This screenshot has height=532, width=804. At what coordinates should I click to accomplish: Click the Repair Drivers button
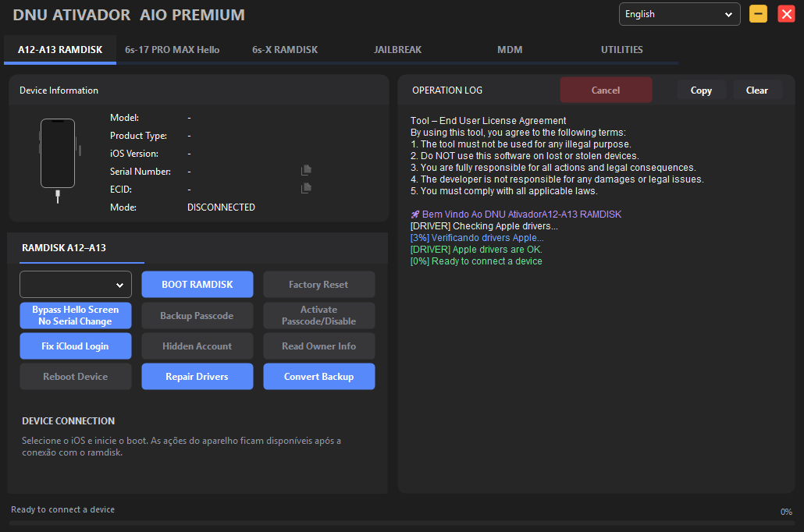coord(197,377)
